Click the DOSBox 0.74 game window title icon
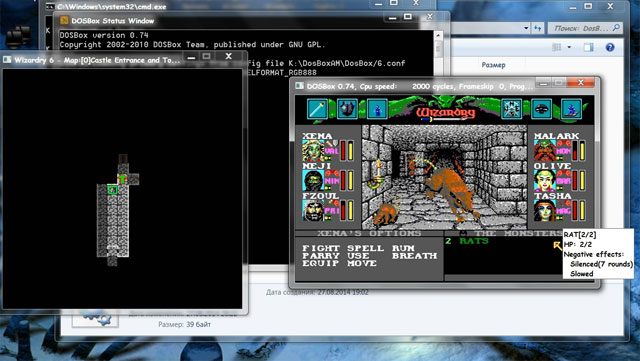Image resolution: width=640 pixels, height=361 pixels. (300, 86)
